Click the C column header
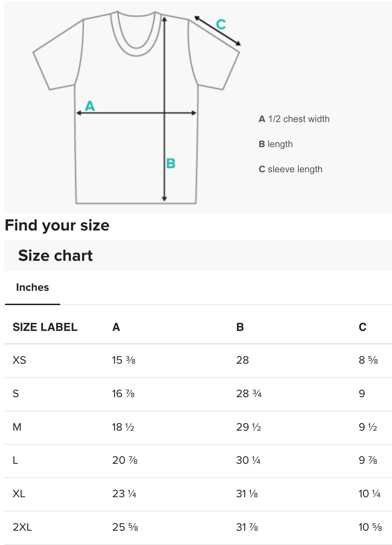 click(x=363, y=327)
